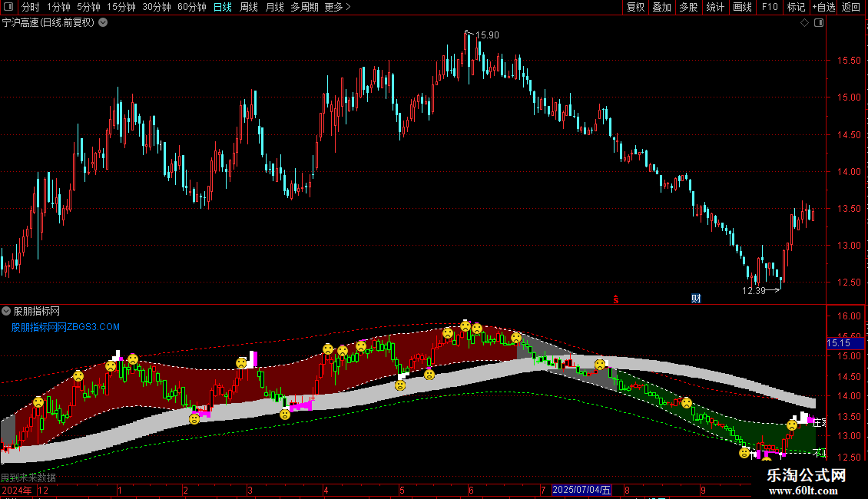The height and width of the screenshot is (499, 868).
Task: Open the 画线 drawing tools
Action: 742,7
